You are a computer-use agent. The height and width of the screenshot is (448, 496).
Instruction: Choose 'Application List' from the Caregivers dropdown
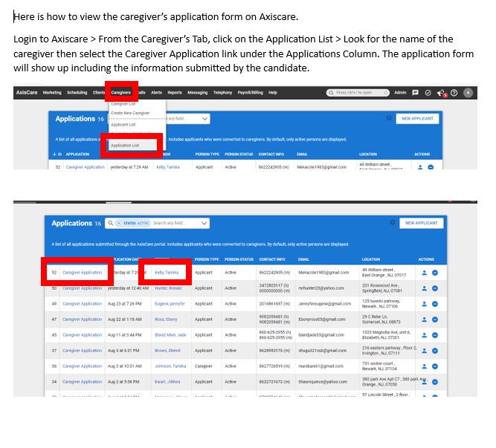tap(125, 146)
